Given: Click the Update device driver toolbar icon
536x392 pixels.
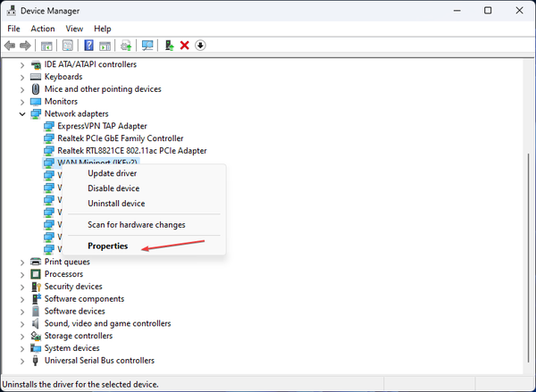Looking at the screenshot, I should coord(170,46).
